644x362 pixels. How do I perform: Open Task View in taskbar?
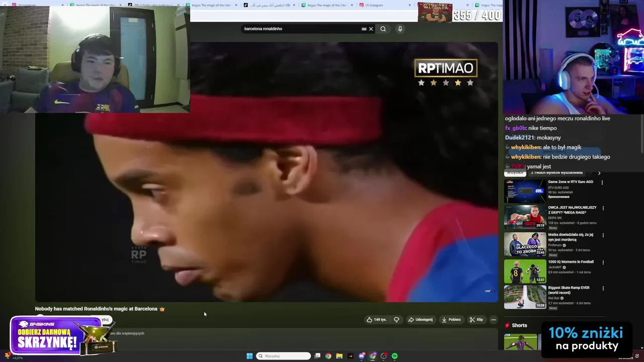[x=317, y=356]
